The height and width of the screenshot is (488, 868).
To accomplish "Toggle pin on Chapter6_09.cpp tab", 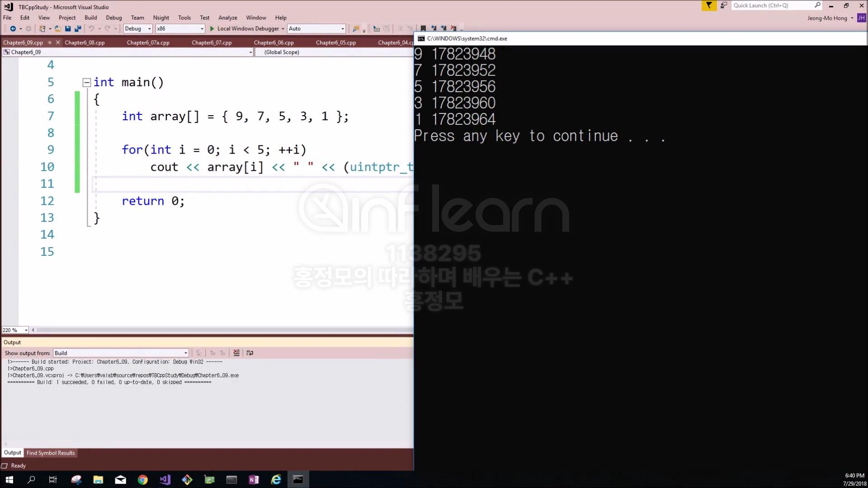I will (x=50, y=42).
